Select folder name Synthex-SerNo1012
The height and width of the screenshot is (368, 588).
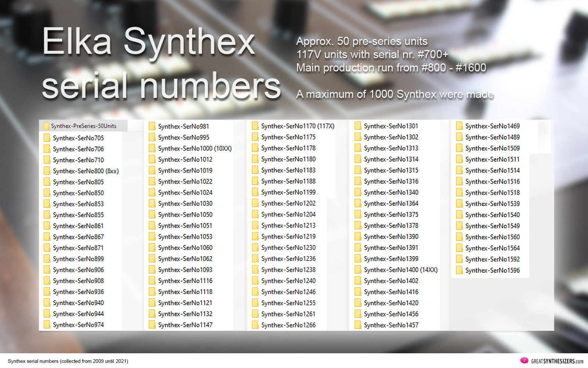(x=185, y=160)
